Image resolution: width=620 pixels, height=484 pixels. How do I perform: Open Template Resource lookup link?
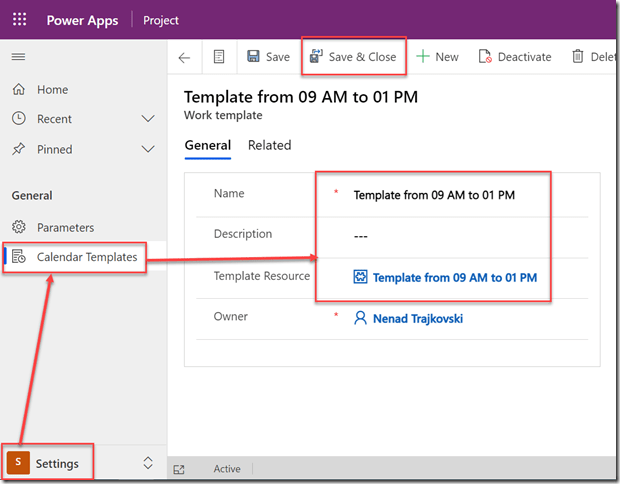point(454,277)
